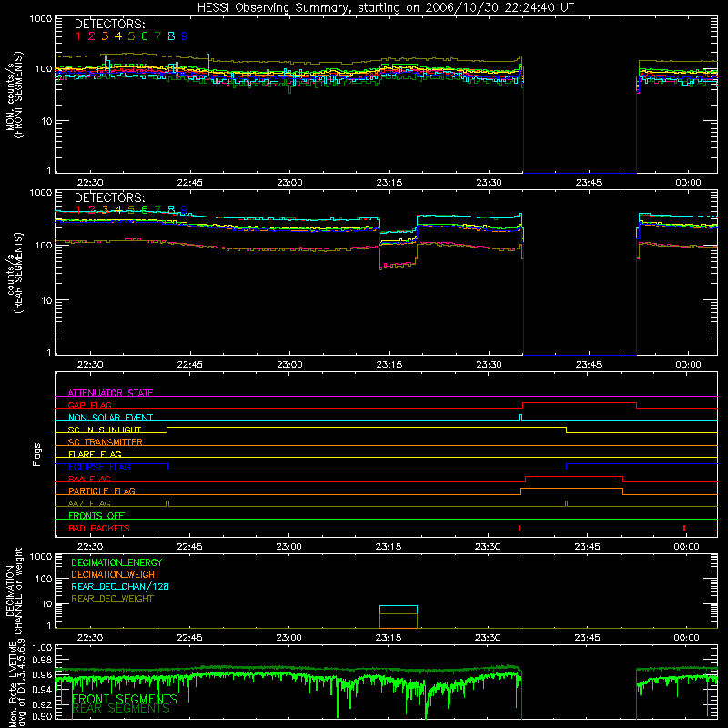The height and width of the screenshot is (728, 728).
Task: Click the 23:15 tick under the Flags plot
Action: point(389,547)
